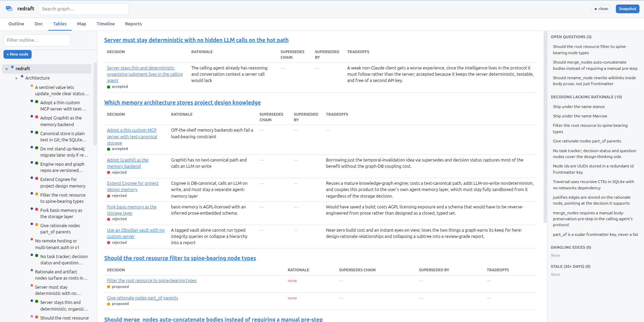Click the clean status badge
Viewport: 644px width, 322px height.
click(x=601, y=9)
